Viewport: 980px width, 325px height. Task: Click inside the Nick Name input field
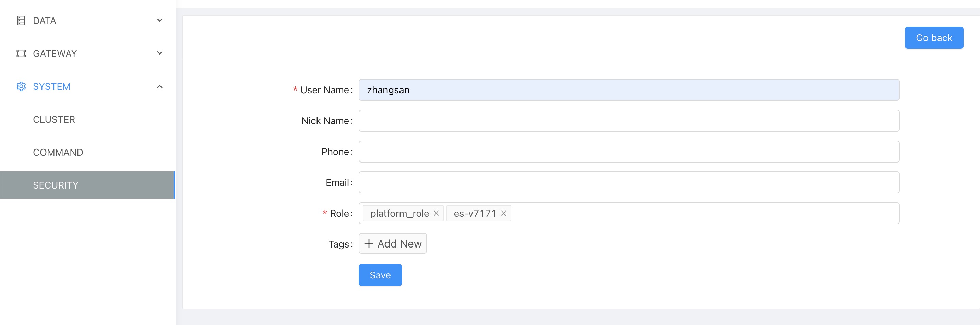click(628, 121)
